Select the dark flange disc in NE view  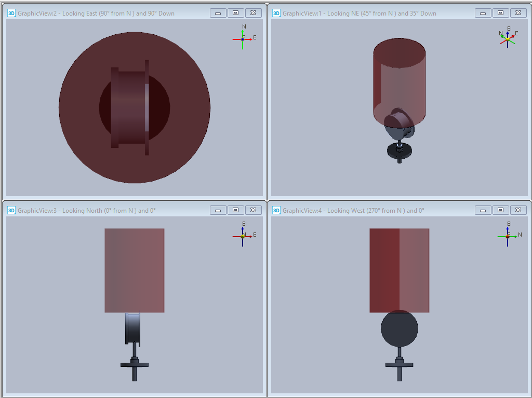point(400,150)
